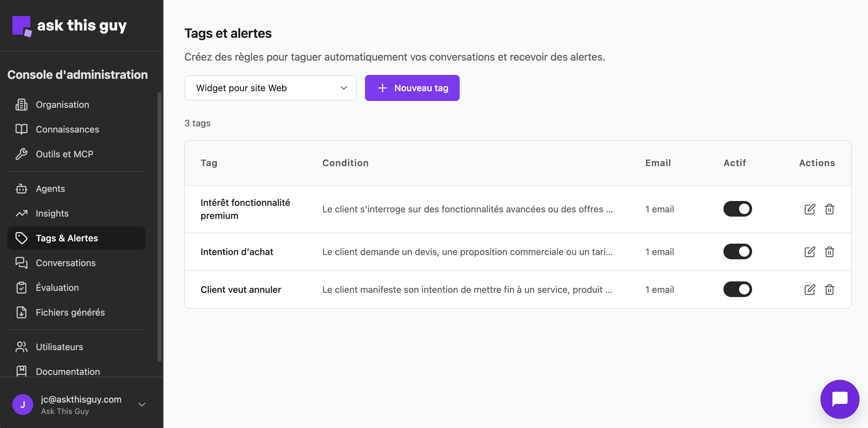Create a Nouveau tag

(x=412, y=88)
